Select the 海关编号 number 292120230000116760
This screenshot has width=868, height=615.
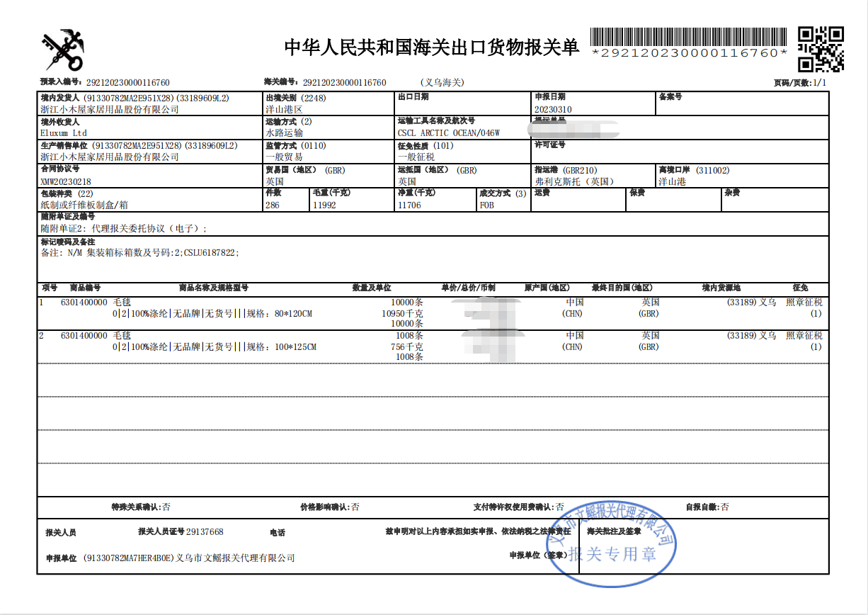coord(344,83)
